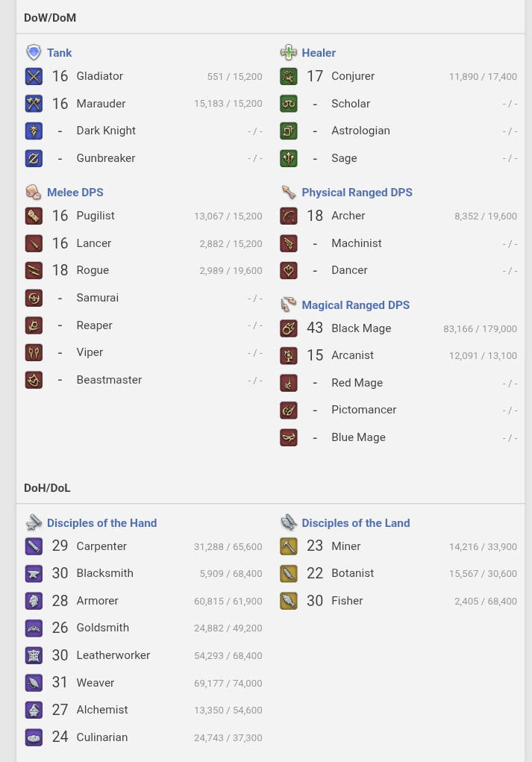Screen dimensions: 532x762
Task: Select the Weaver job row
Action: pyautogui.click(x=144, y=683)
